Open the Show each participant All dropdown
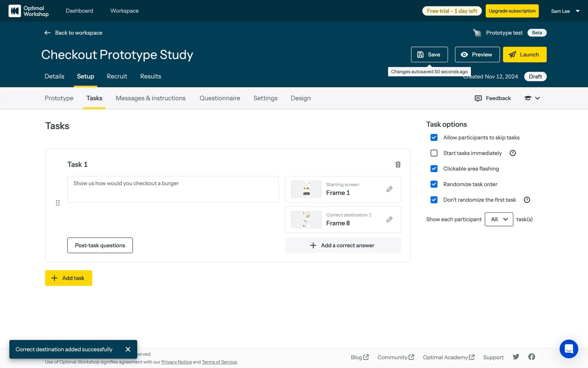This screenshot has height=368, width=588. [x=499, y=219]
